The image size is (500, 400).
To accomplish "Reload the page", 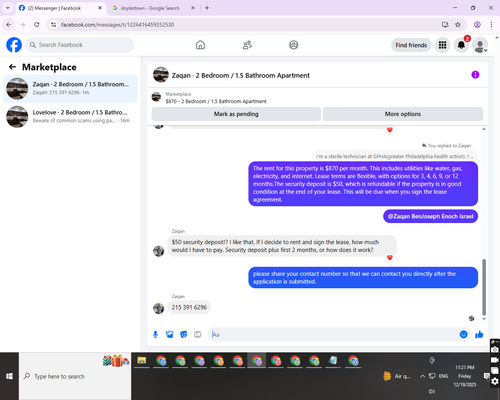I will click(x=37, y=25).
